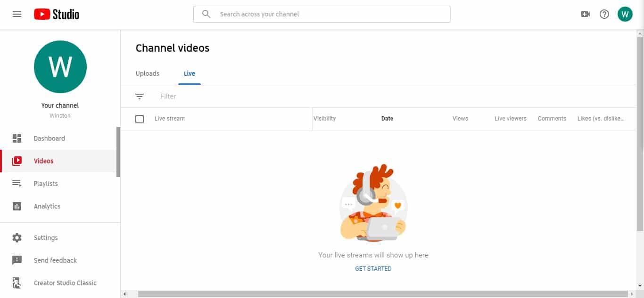The image size is (644, 298).
Task: Select the Live tab
Action: pyautogui.click(x=190, y=73)
